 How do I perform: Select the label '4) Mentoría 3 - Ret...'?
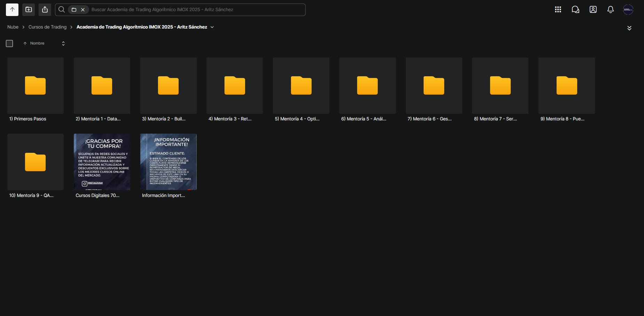click(x=230, y=119)
